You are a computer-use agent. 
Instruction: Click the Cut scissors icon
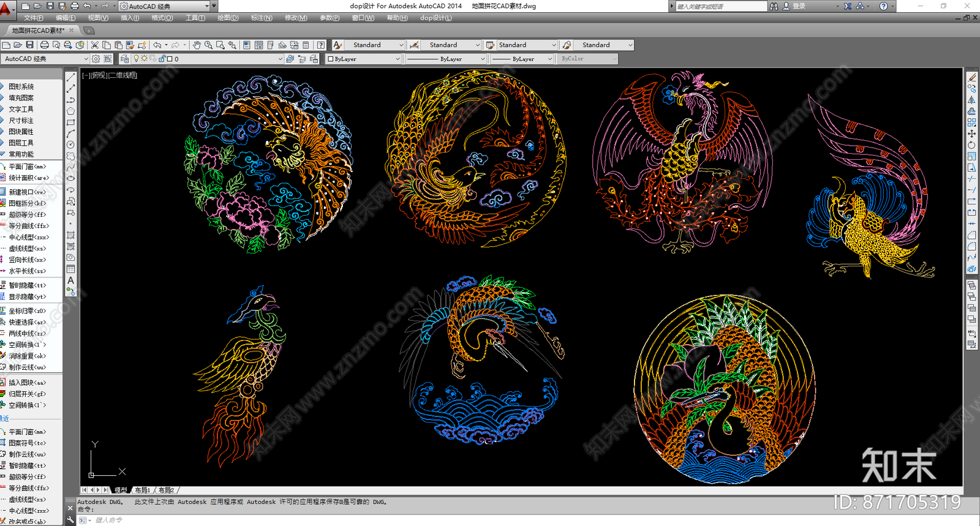point(95,45)
